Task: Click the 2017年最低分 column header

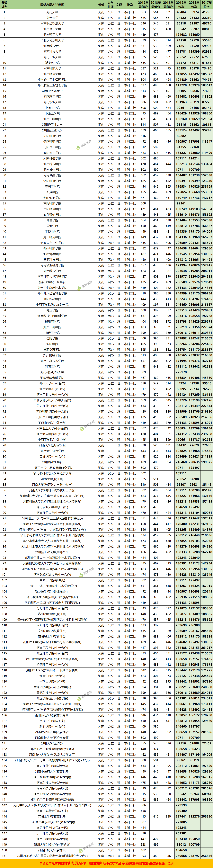Action: 168,5
